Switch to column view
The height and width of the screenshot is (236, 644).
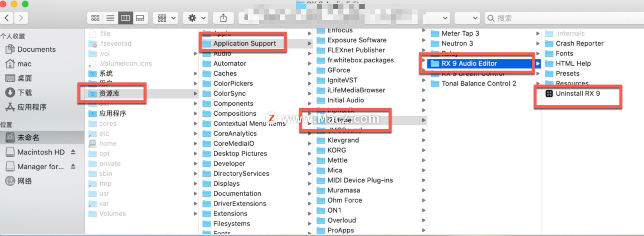pos(125,18)
